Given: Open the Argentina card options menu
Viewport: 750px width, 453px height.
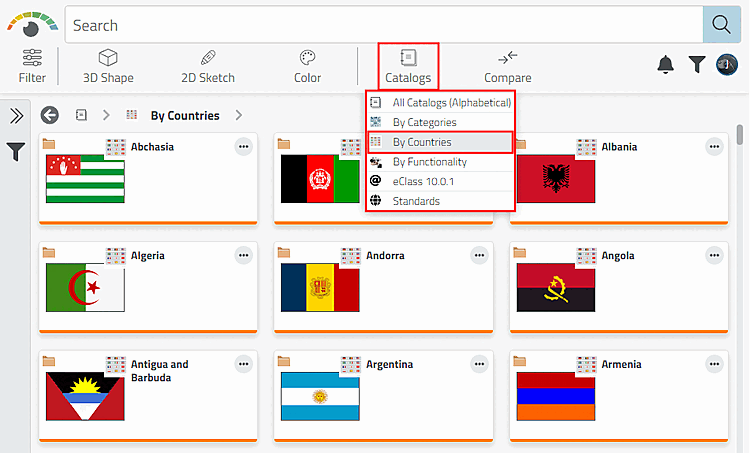Looking at the screenshot, I should click(x=479, y=364).
